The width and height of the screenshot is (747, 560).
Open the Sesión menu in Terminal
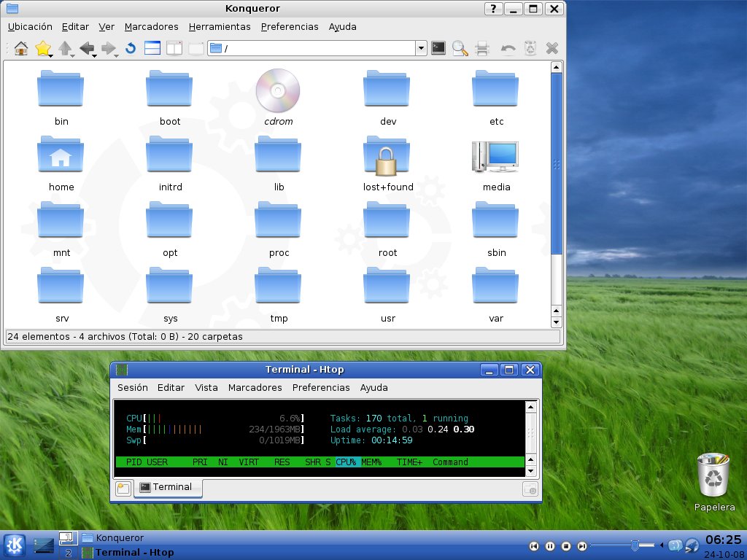click(133, 388)
